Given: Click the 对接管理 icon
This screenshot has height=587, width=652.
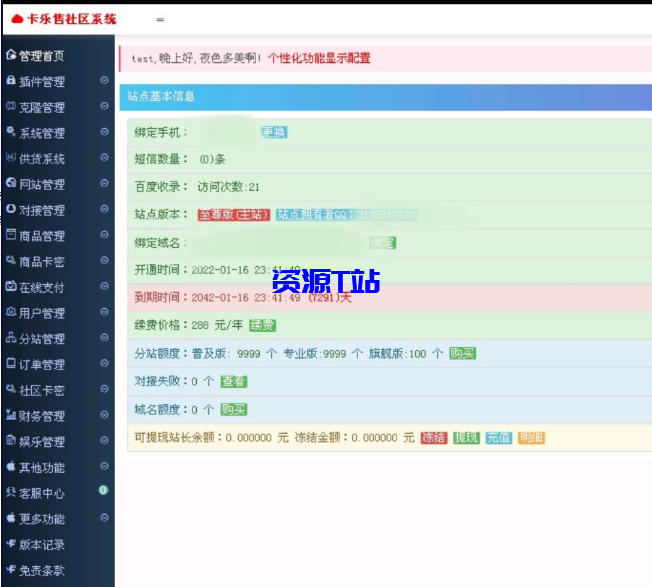Looking at the screenshot, I should point(11,209).
